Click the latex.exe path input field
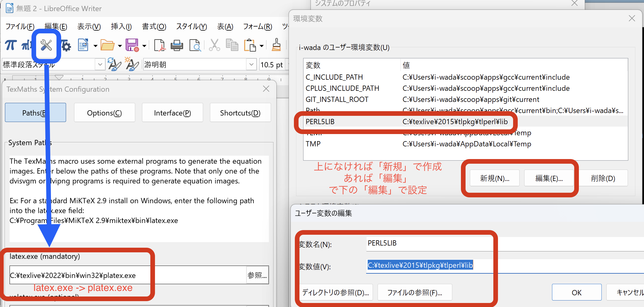 click(128, 275)
